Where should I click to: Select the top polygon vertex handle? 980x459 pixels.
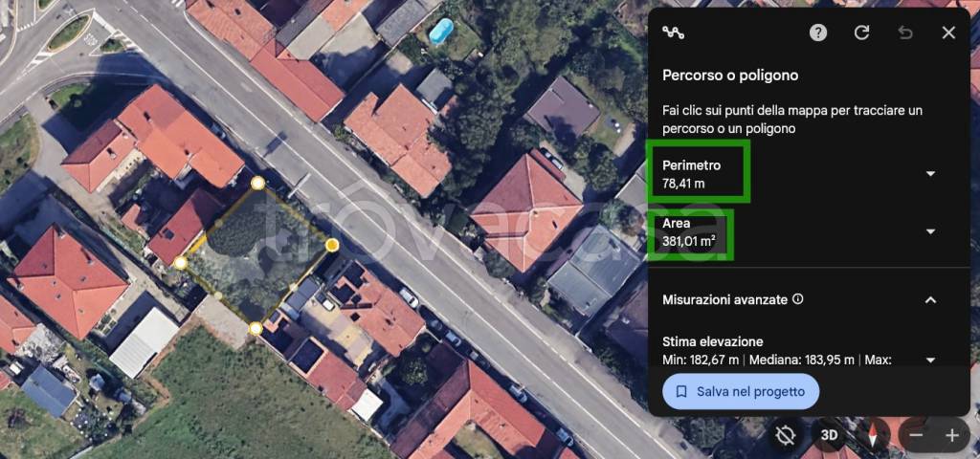pyautogui.click(x=257, y=183)
